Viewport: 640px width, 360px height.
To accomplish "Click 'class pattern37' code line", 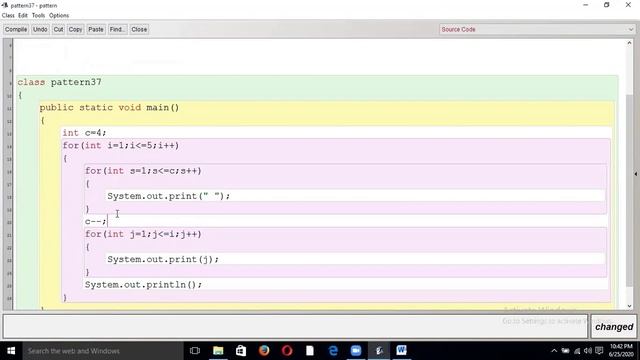I will (60, 82).
